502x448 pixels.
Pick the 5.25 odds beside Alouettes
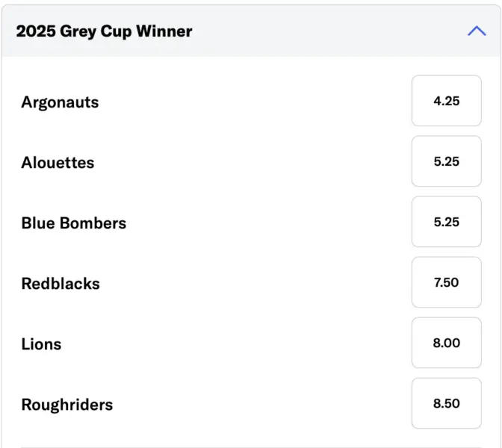click(x=446, y=161)
